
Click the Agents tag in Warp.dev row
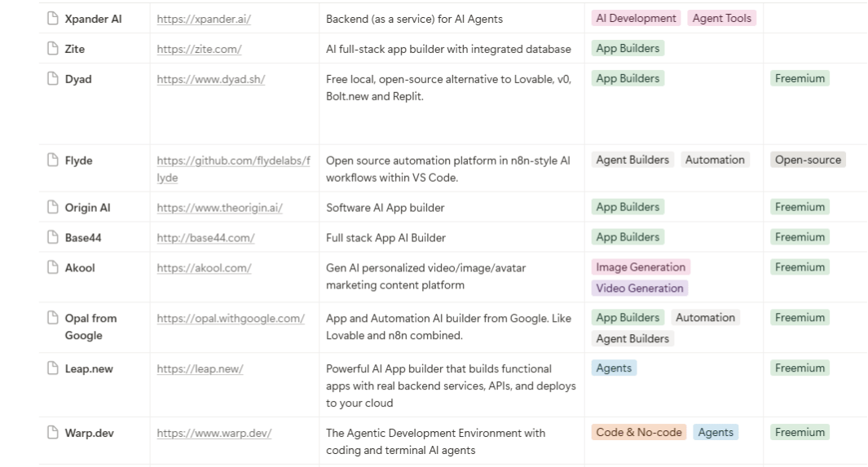pyautogui.click(x=716, y=432)
